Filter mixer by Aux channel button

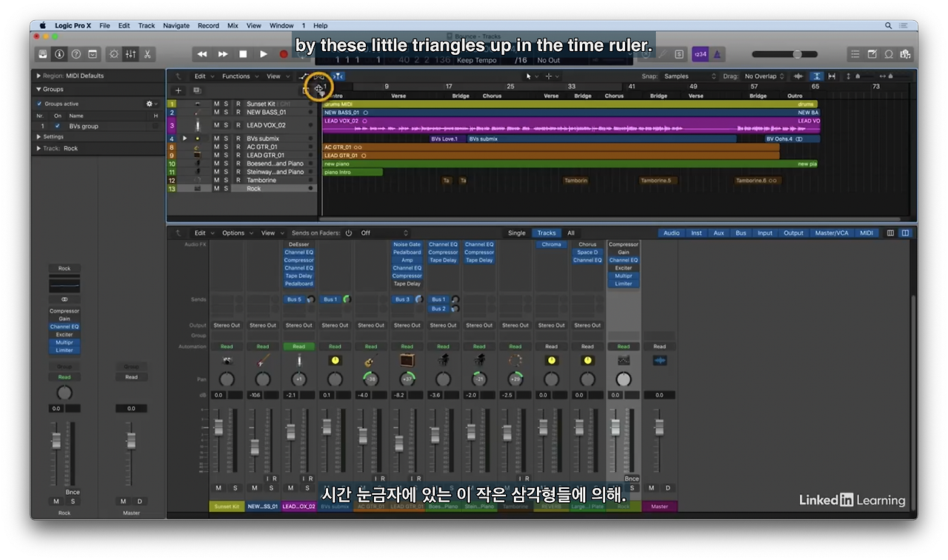click(718, 233)
